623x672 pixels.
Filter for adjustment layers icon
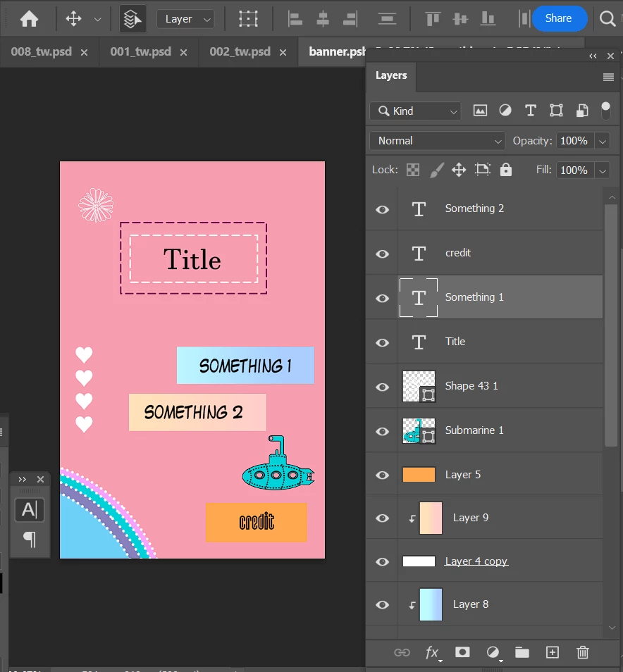(505, 111)
